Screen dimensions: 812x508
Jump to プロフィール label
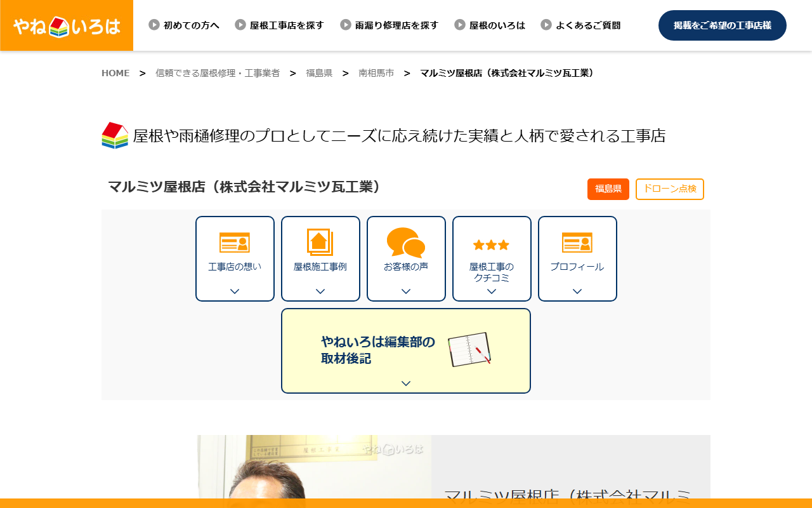click(x=577, y=267)
